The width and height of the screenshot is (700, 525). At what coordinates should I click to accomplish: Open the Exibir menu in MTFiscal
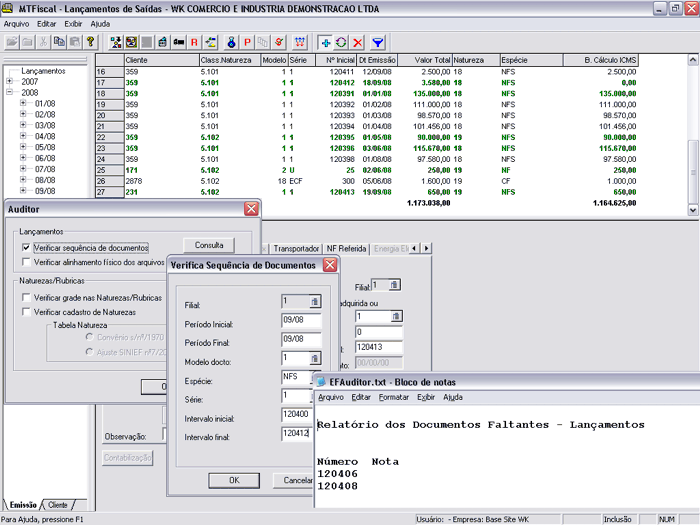coord(73,21)
